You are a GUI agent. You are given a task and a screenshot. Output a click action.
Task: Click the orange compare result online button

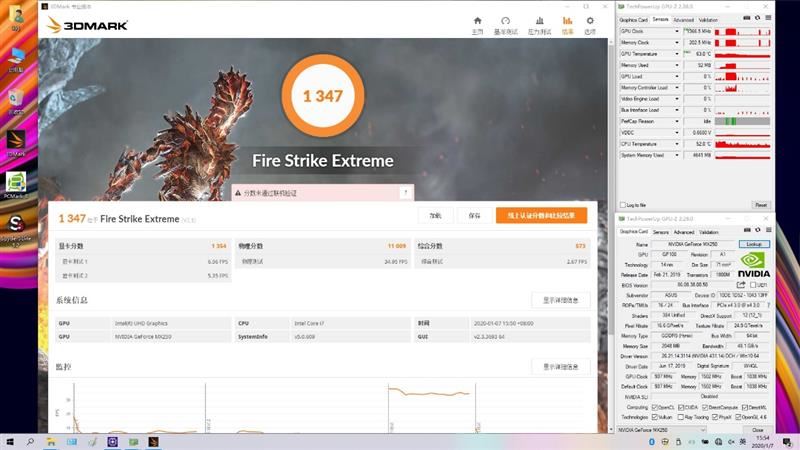click(541, 216)
